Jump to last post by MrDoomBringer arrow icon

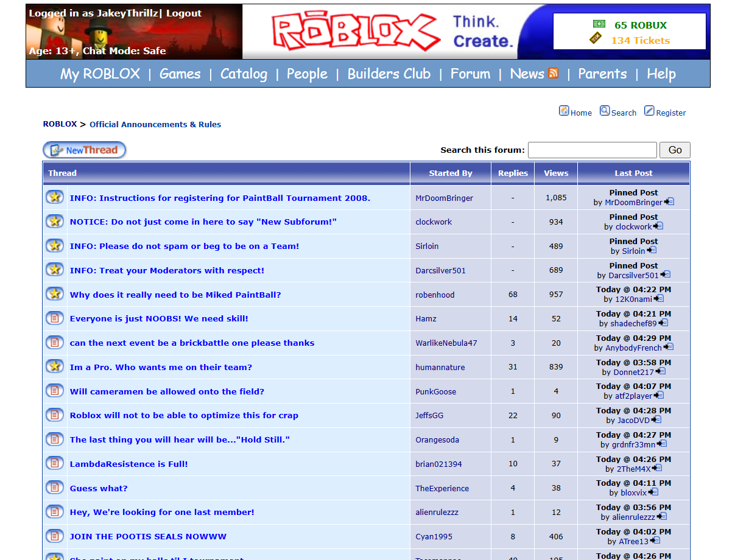[x=669, y=202]
